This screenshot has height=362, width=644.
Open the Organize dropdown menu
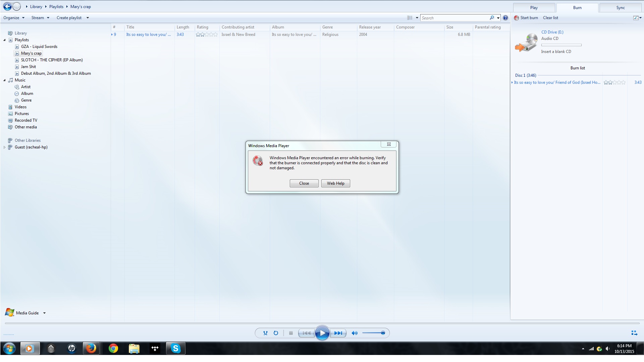coord(14,18)
